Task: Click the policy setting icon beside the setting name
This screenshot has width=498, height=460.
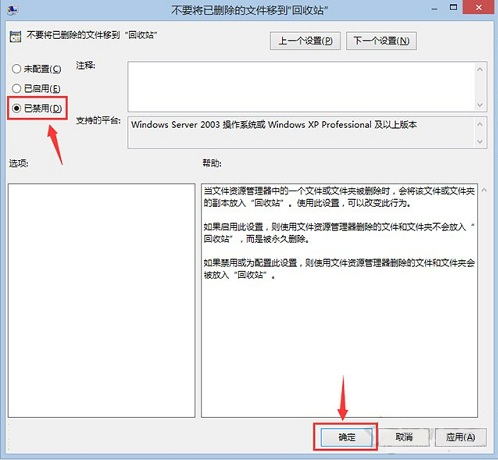Action: pos(15,36)
